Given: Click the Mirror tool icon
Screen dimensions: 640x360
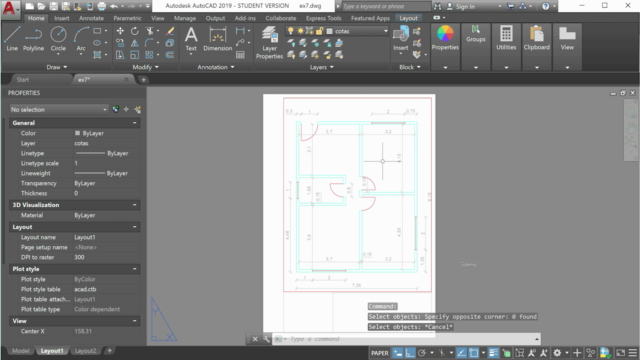Looking at the screenshot, I should tap(135, 43).
